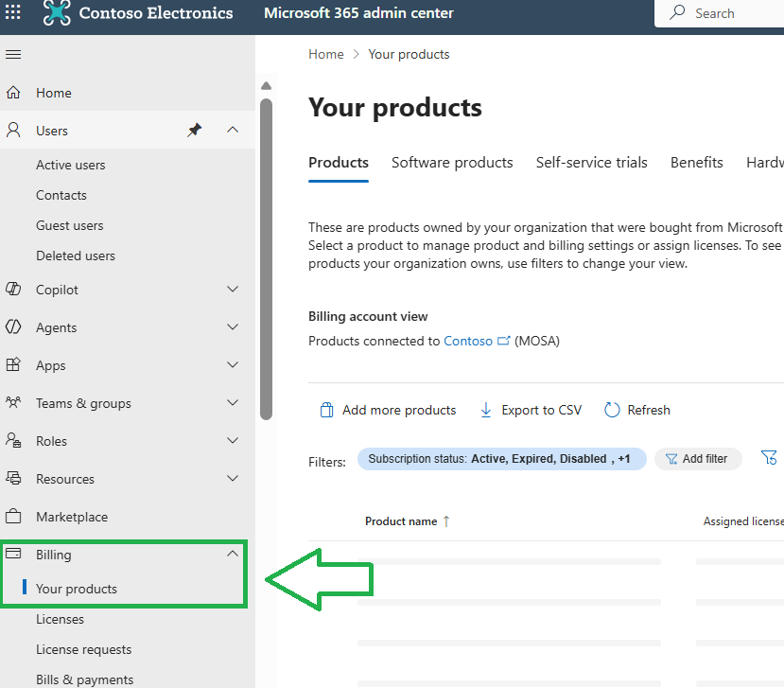
Task: Click Add more products button
Action: [x=388, y=411]
